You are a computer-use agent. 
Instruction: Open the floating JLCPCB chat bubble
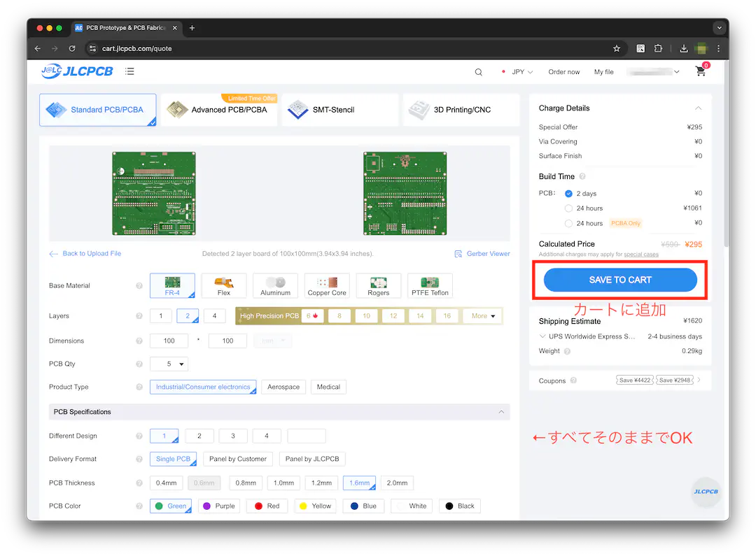706,492
